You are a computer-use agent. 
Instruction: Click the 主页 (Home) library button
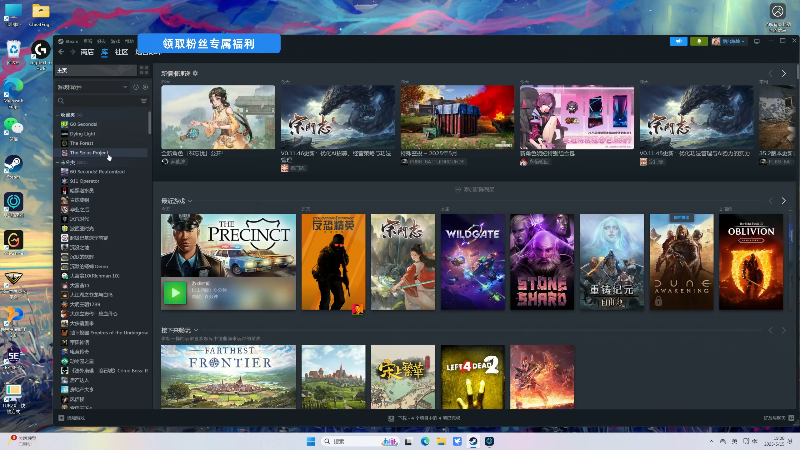(95, 70)
